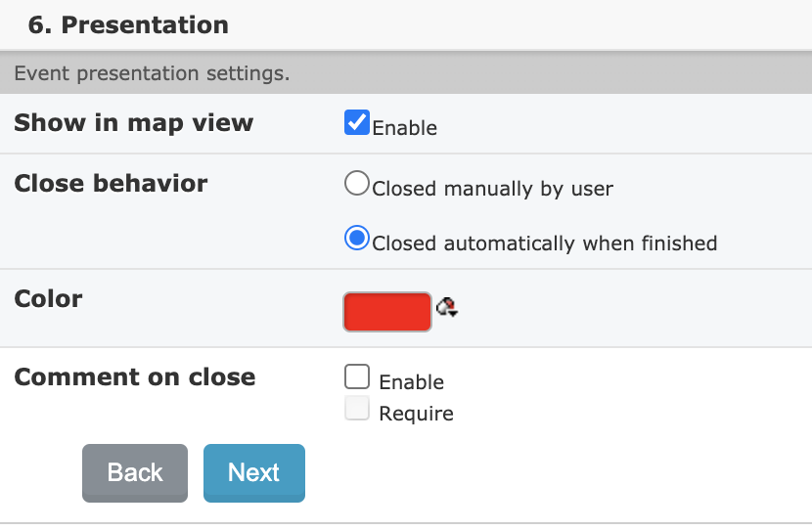This screenshot has height=530, width=812.
Task: Click the Require label text
Action: coord(417,414)
